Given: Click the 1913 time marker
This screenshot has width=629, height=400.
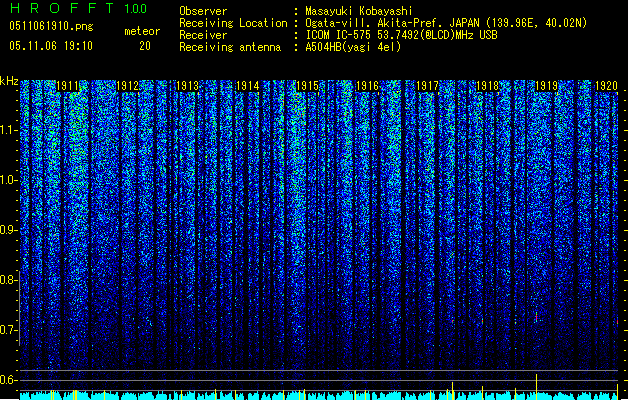Looking at the screenshot, I should (x=187, y=86).
